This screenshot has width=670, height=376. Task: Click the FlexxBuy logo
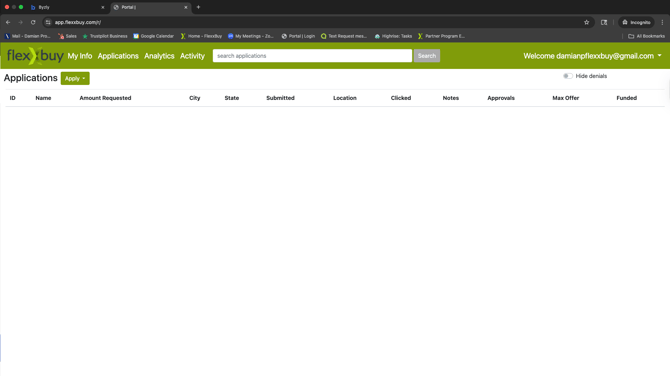[x=35, y=56]
